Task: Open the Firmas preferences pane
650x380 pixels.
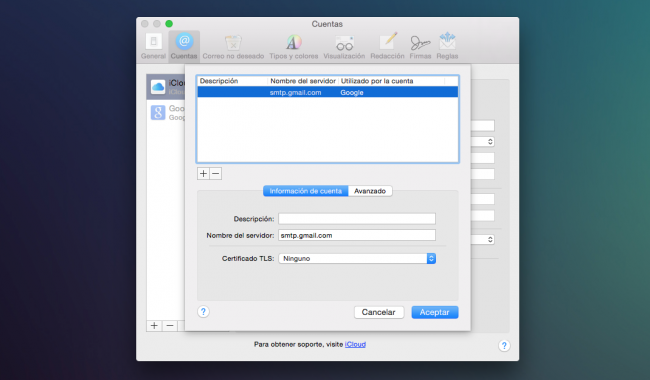Action: click(x=420, y=46)
